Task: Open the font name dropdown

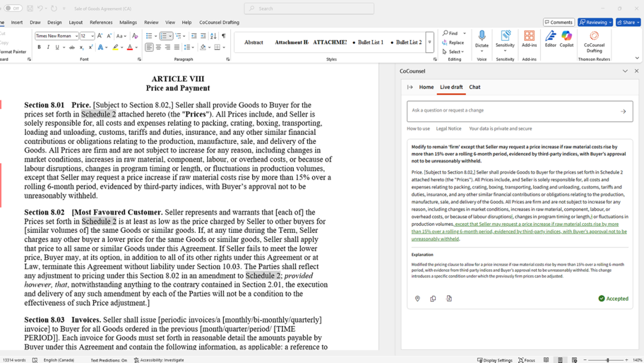Action: (x=76, y=36)
